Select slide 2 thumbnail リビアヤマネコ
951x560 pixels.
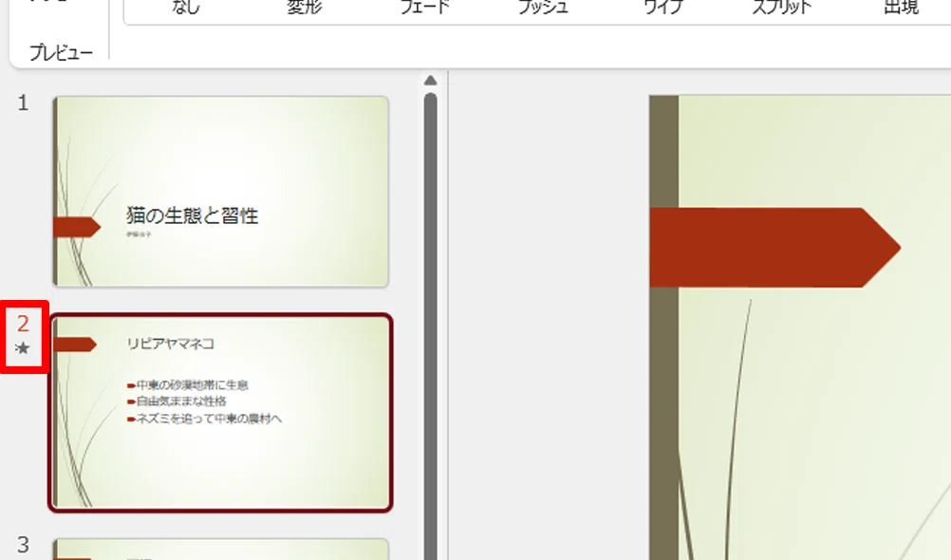coord(221,413)
